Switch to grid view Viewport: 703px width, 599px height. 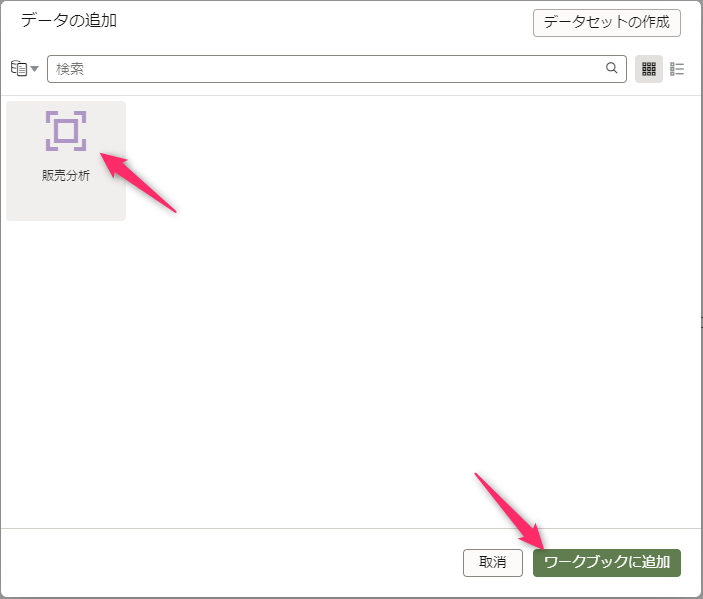tap(649, 69)
